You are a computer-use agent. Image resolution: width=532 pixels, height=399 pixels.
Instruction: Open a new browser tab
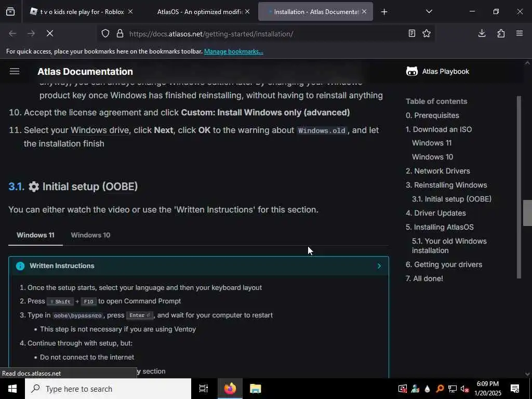click(x=384, y=12)
